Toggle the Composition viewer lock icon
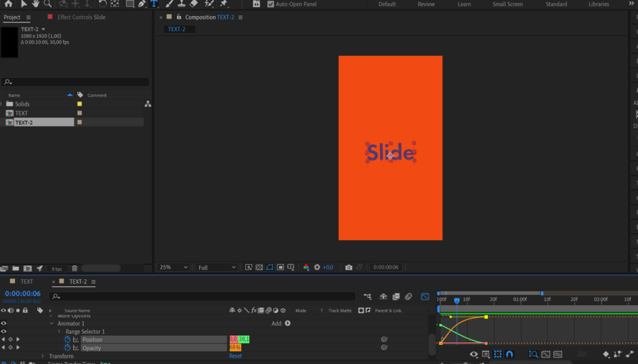This screenshot has width=638, height=364. coord(179,17)
